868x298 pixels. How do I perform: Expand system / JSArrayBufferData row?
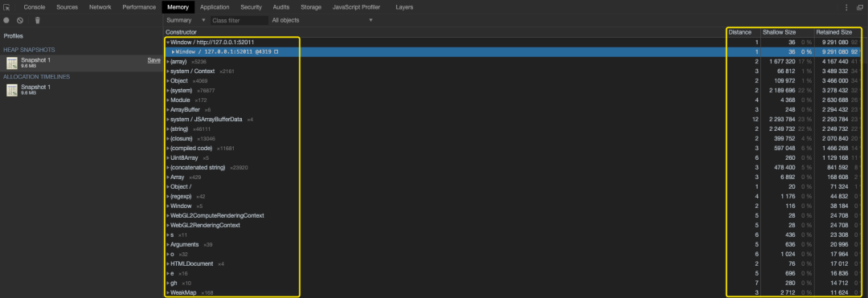pyautogui.click(x=168, y=120)
